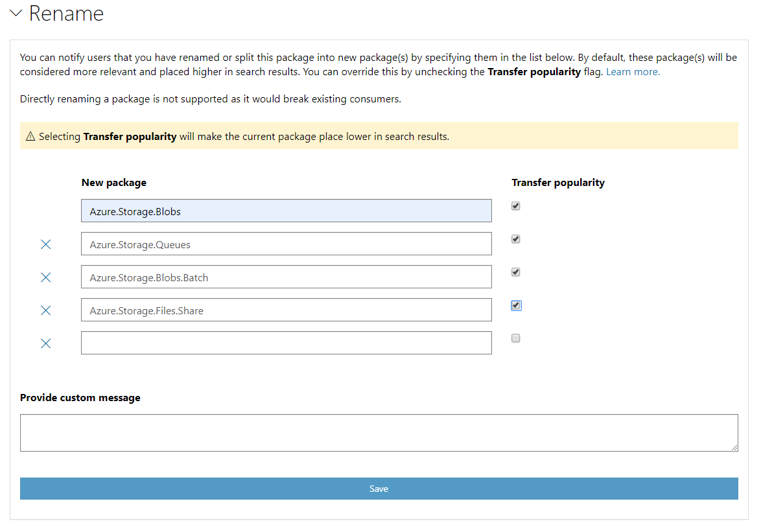761x532 pixels.
Task: Click the New package column header
Action: [x=114, y=183]
